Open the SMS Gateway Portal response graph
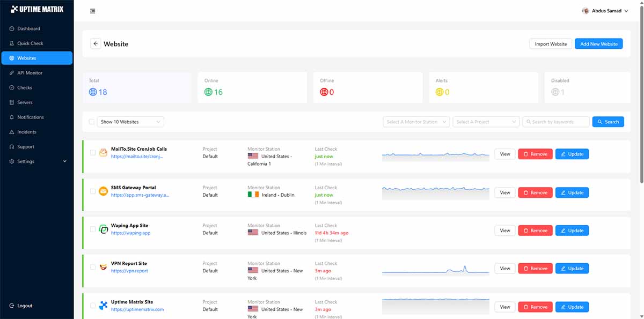The image size is (644, 319). (x=436, y=192)
